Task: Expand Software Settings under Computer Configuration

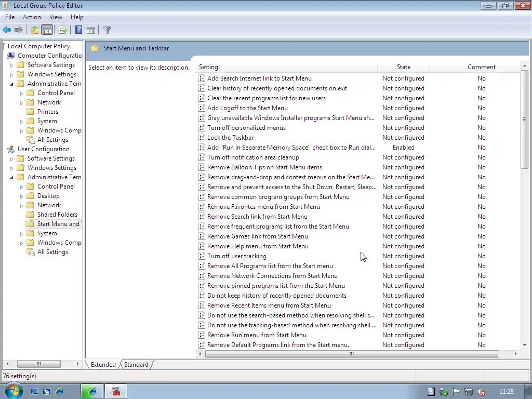Action: [x=11, y=65]
